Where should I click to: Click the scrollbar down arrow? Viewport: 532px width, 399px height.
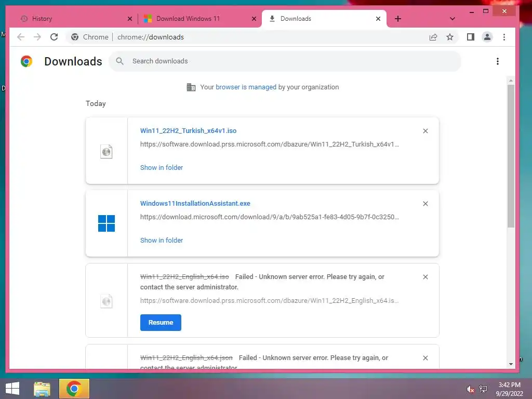[511, 364]
